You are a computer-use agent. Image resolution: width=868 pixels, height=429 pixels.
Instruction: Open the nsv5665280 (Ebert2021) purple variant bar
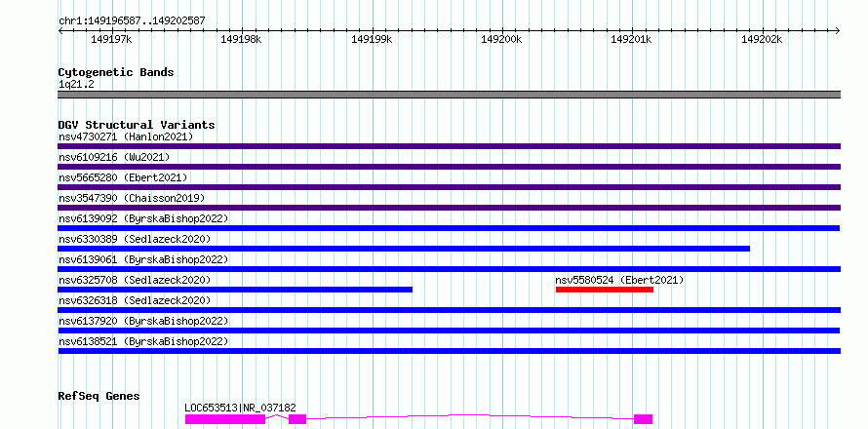[x=449, y=187]
